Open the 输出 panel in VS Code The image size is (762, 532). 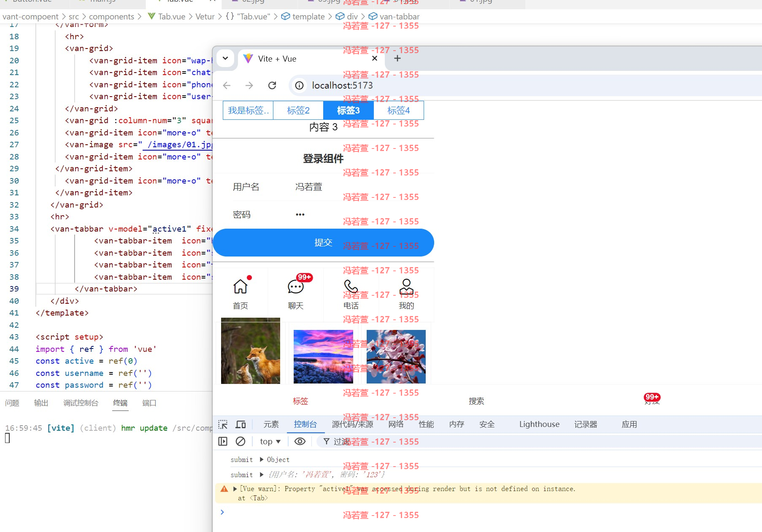[x=41, y=403]
